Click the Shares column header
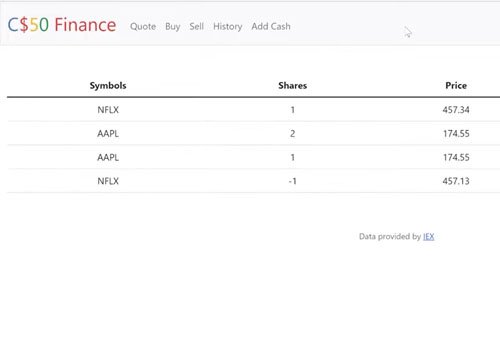This screenshot has height=360, width=500. coord(293,86)
